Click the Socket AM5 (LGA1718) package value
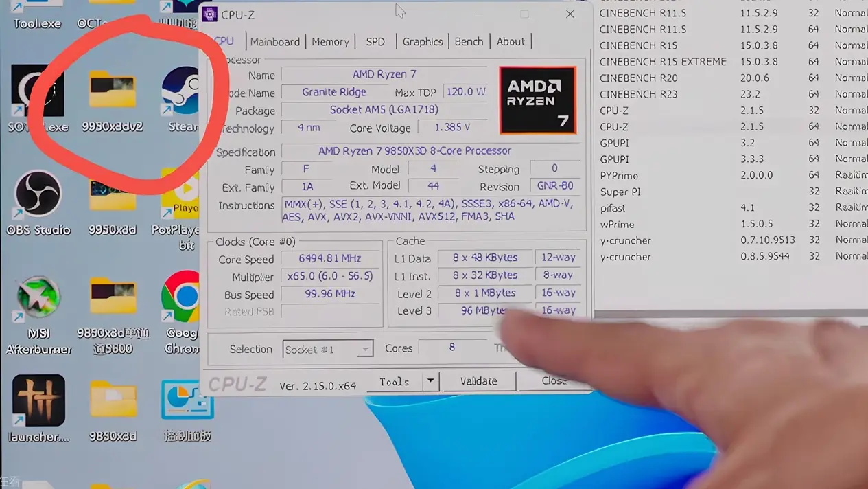This screenshot has width=868, height=489. pyautogui.click(x=384, y=110)
